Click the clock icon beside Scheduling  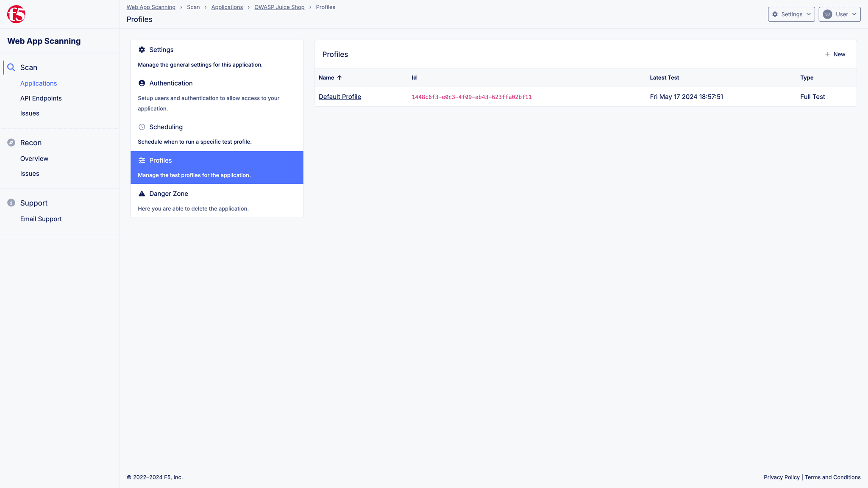pos(142,127)
